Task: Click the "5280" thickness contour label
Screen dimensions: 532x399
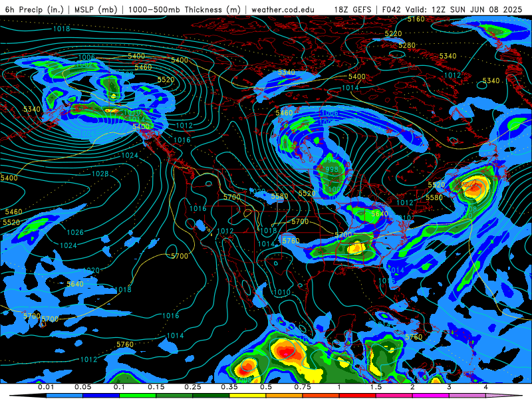Action: coord(407,45)
